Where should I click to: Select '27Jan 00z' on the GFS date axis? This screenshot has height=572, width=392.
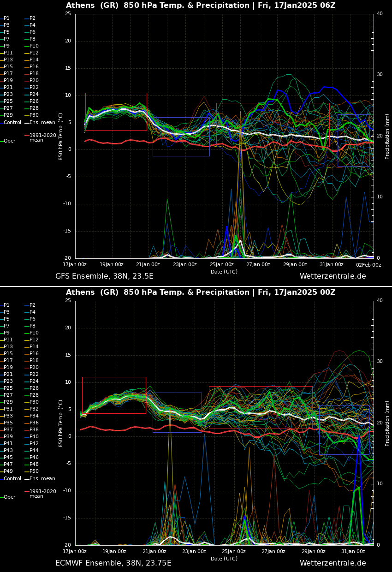(258, 264)
